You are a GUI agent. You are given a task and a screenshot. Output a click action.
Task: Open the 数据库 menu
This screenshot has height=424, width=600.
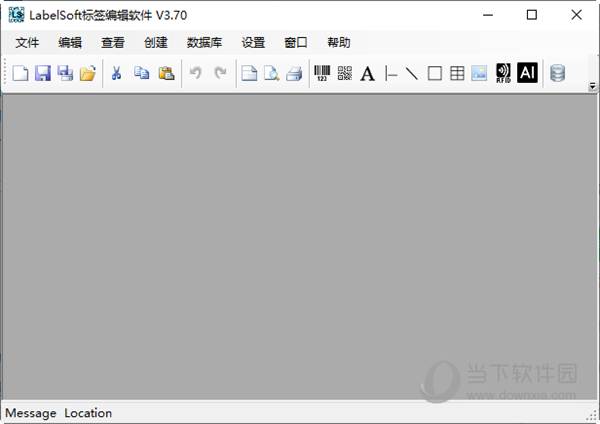204,42
